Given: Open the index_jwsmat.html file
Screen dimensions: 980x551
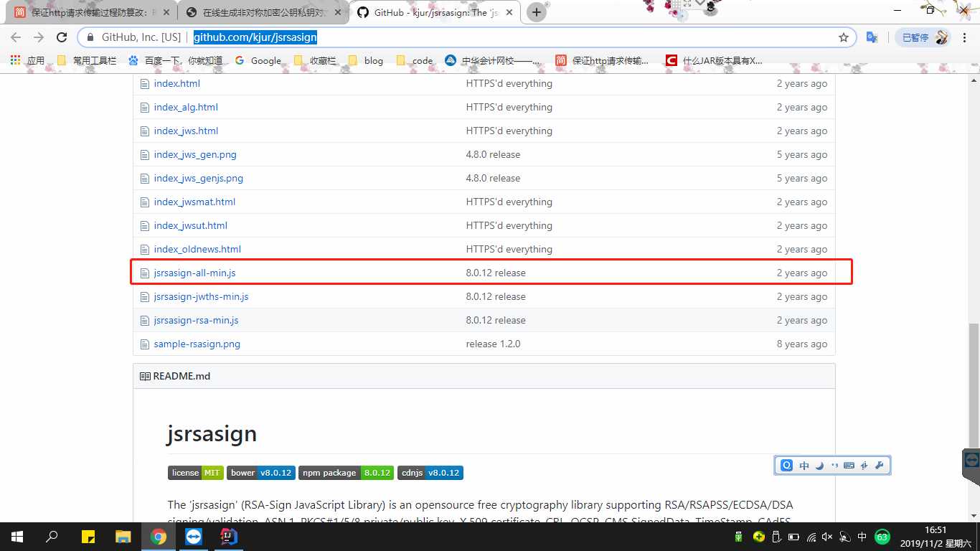Looking at the screenshot, I should [x=194, y=202].
